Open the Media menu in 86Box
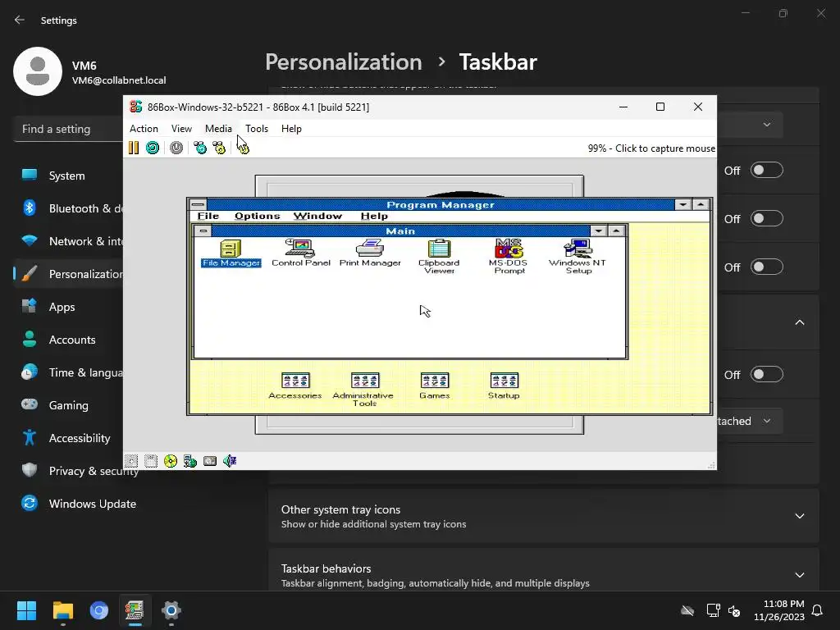This screenshot has height=630, width=840. (218, 129)
